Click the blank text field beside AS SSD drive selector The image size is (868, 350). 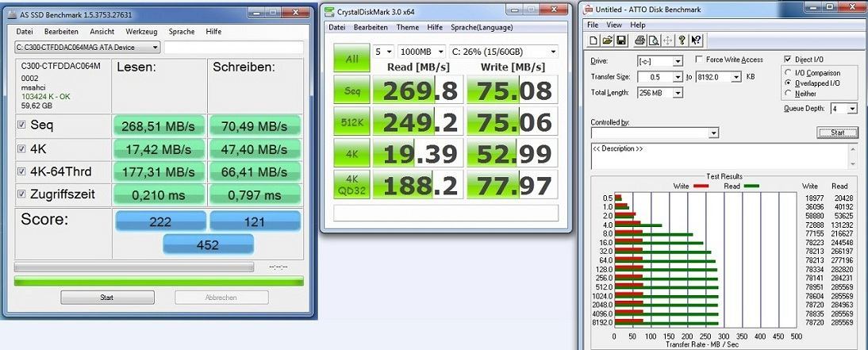[233, 48]
